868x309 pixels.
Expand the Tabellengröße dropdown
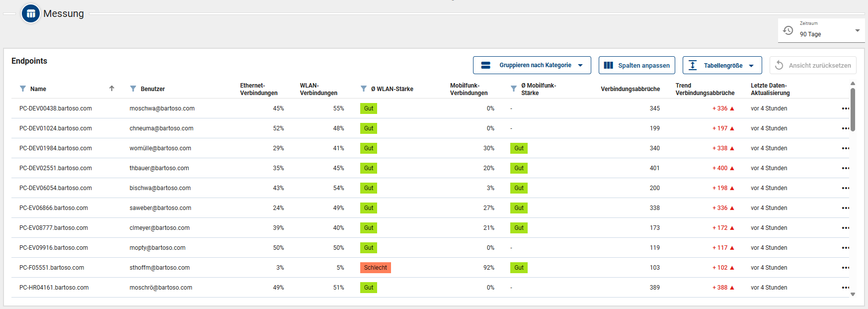(722, 65)
